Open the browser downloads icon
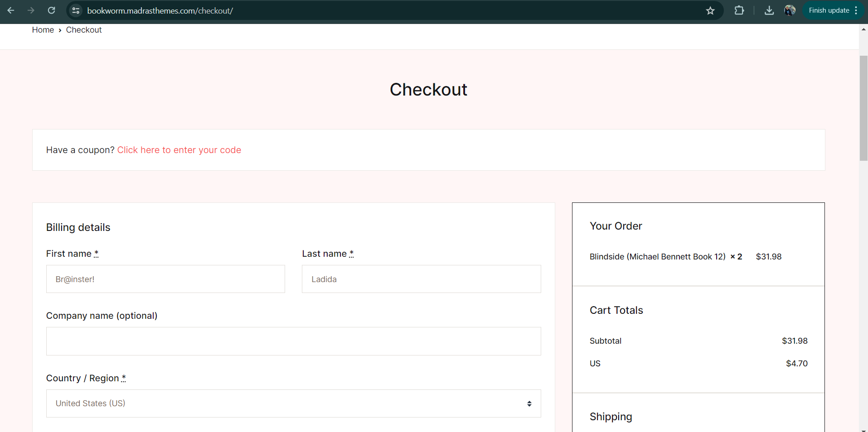 pyautogui.click(x=769, y=10)
